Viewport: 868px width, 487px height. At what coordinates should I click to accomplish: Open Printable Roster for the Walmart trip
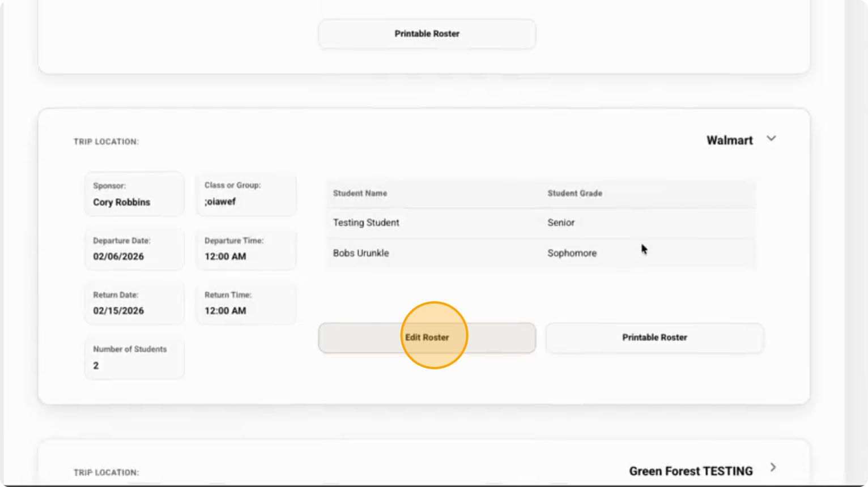pos(654,337)
